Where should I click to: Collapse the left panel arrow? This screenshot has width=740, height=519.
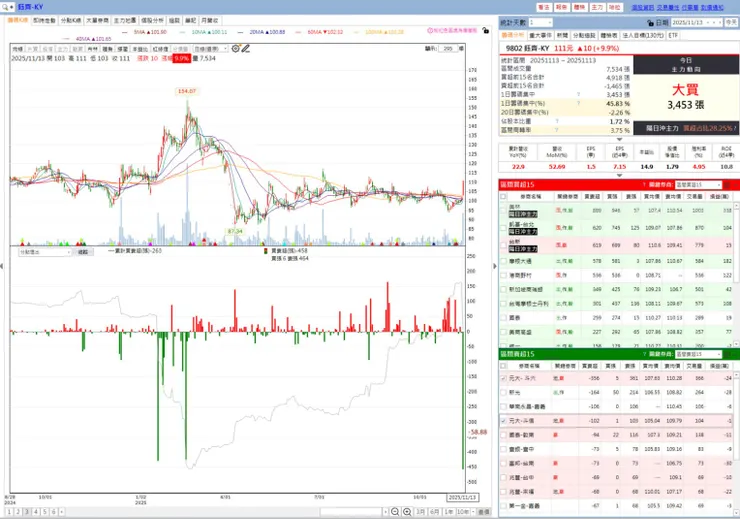[2, 266]
